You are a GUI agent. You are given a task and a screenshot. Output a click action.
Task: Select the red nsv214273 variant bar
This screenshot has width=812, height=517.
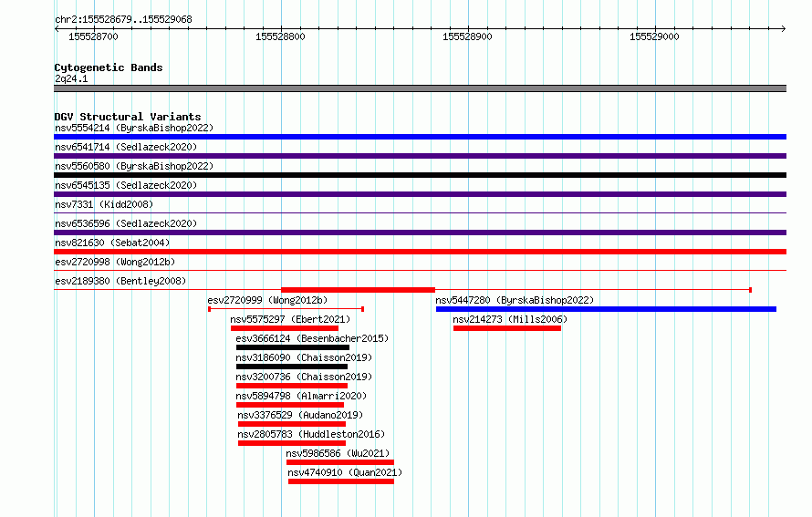[x=507, y=328]
